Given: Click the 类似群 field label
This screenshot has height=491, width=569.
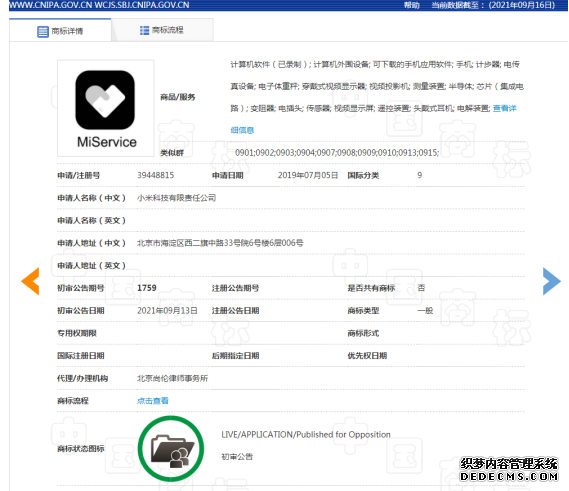Looking at the screenshot, I should 172,153.
